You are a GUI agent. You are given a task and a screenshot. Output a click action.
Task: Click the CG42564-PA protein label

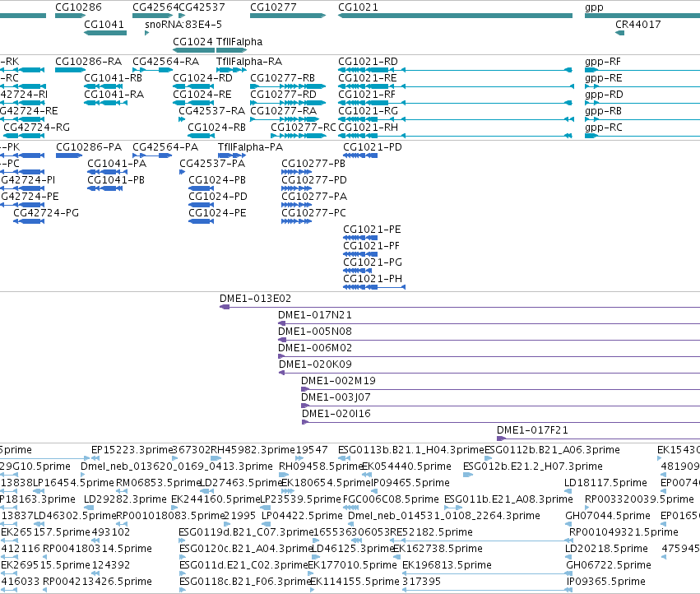(x=165, y=147)
